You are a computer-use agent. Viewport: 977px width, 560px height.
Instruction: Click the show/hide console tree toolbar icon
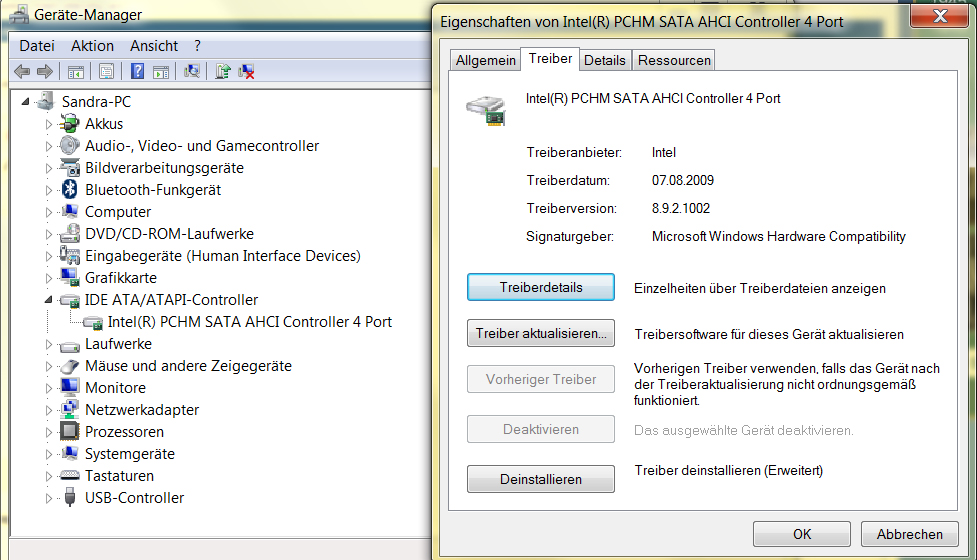76,72
